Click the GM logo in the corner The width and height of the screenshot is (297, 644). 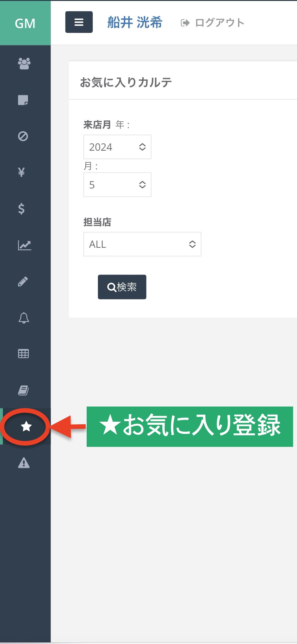25,23
